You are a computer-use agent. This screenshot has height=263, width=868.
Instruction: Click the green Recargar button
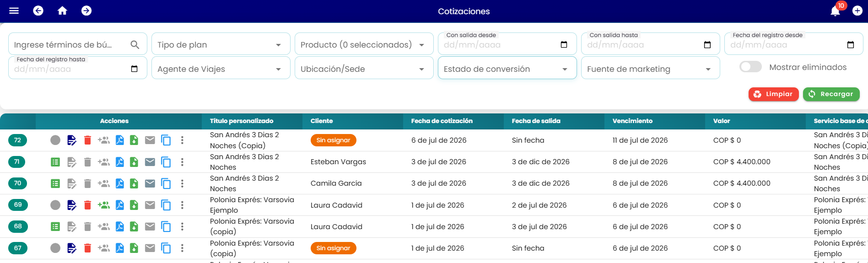click(831, 94)
